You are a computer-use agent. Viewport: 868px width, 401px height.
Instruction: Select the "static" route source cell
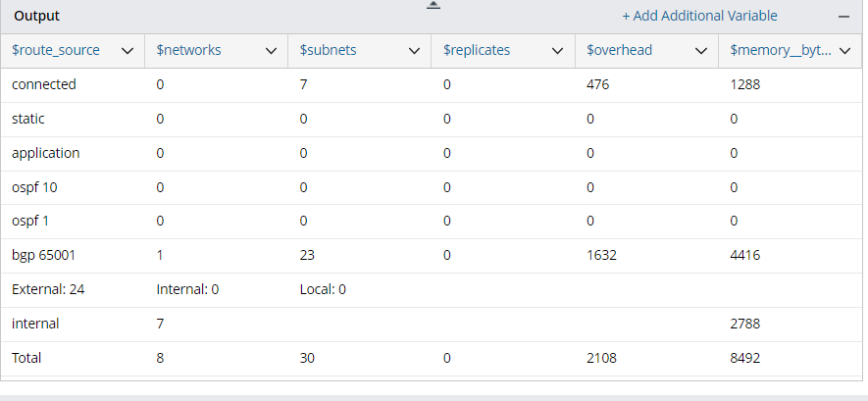tap(28, 119)
